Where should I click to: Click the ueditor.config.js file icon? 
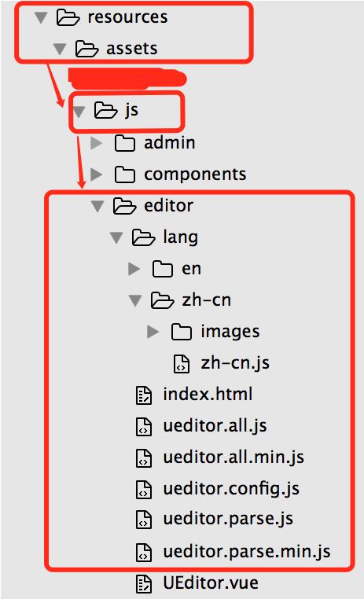point(144,490)
